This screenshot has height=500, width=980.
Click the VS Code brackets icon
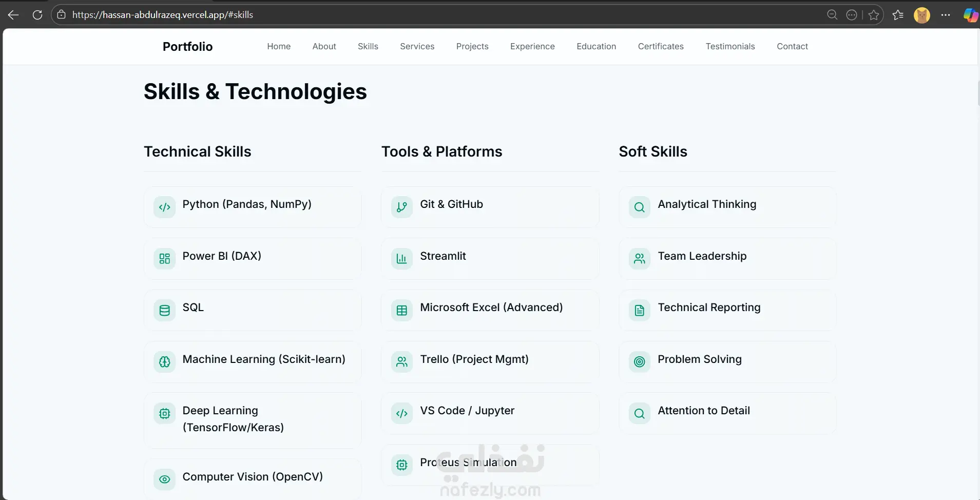point(402,413)
